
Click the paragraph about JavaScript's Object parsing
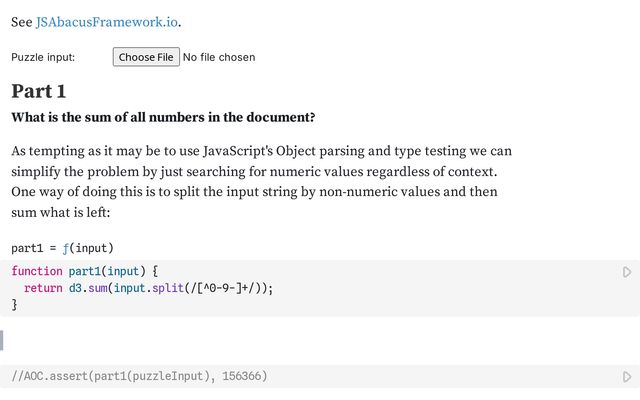tap(260, 182)
